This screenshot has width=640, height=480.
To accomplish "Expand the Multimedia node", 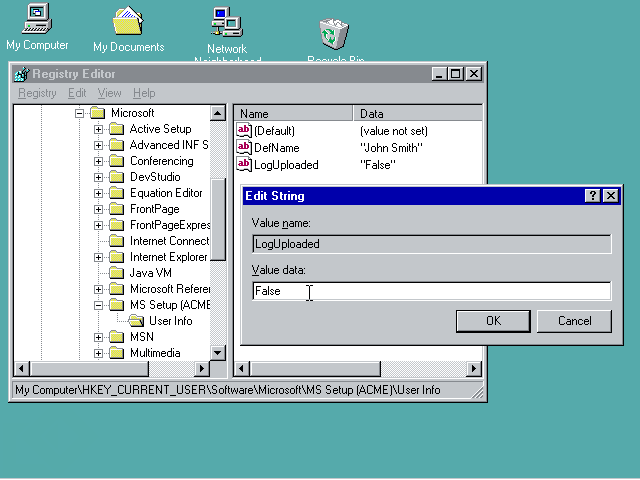I will coord(98,353).
